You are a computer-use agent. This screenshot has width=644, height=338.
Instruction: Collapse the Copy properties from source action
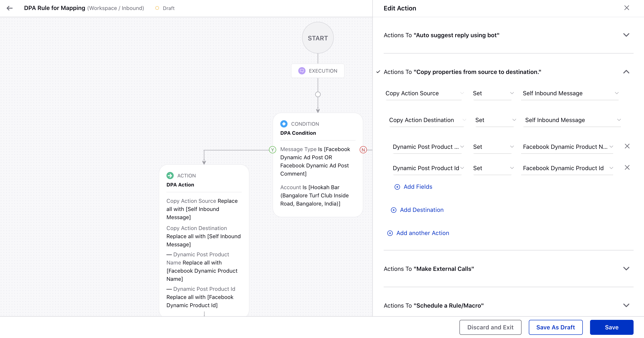coord(626,72)
